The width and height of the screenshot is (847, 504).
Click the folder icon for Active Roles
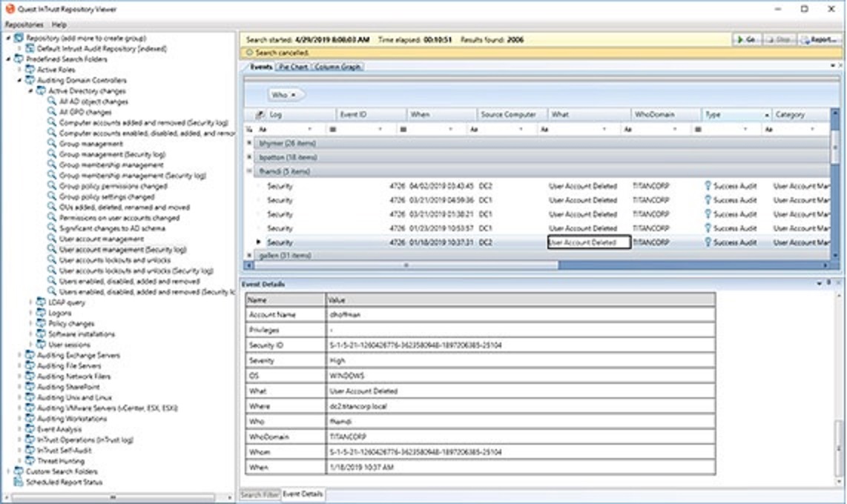[x=30, y=69]
